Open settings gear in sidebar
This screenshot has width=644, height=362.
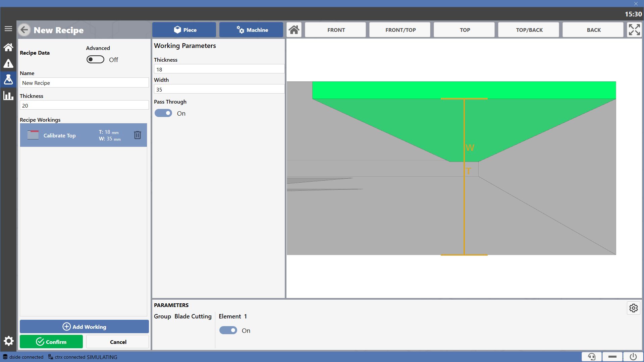click(8, 341)
